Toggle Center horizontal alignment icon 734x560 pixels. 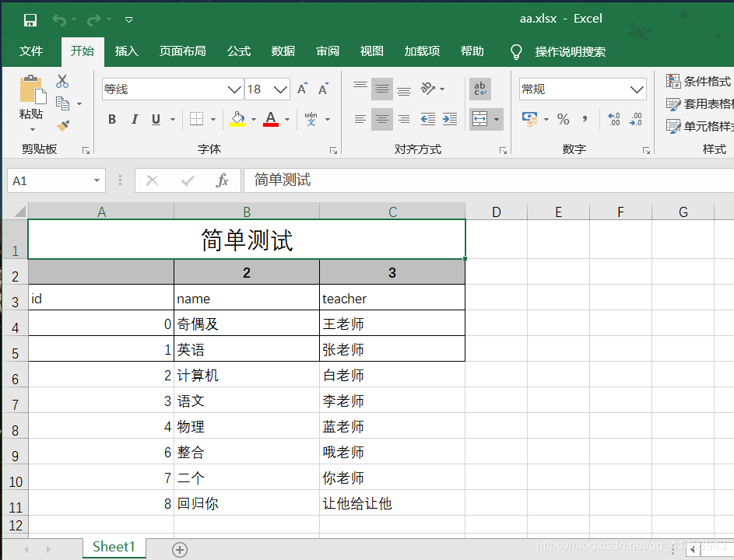point(382,119)
